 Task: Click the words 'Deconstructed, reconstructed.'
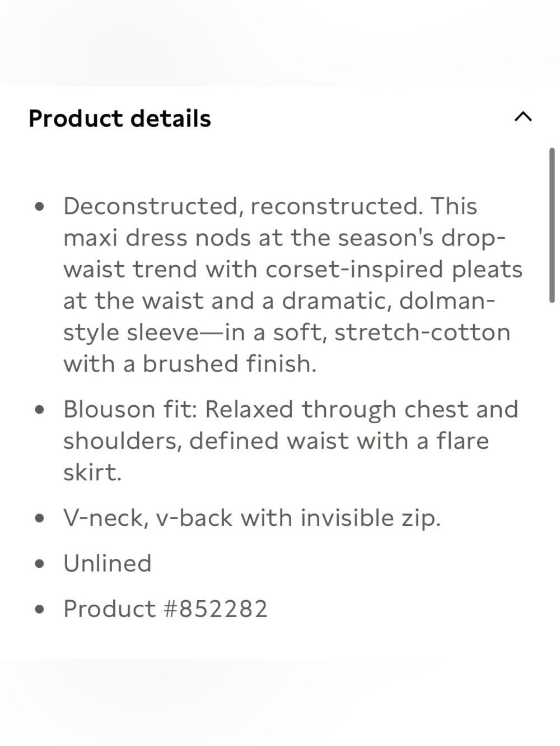[x=243, y=207]
